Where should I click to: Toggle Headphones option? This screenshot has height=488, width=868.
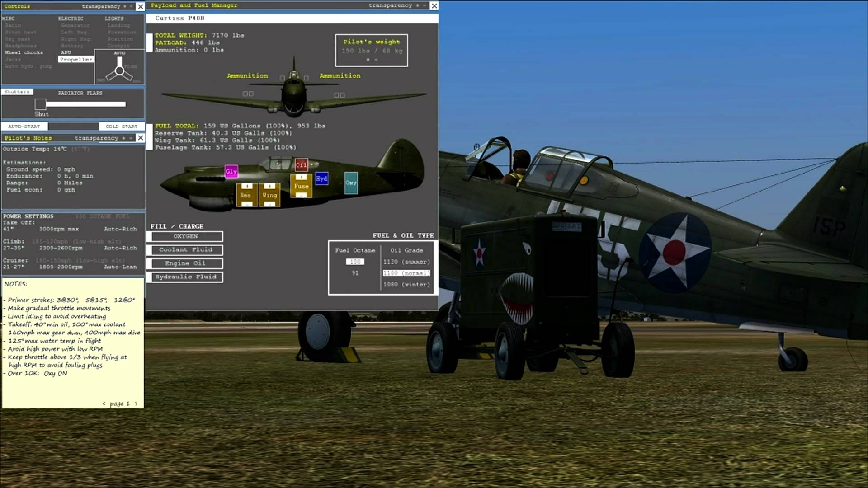(21, 46)
